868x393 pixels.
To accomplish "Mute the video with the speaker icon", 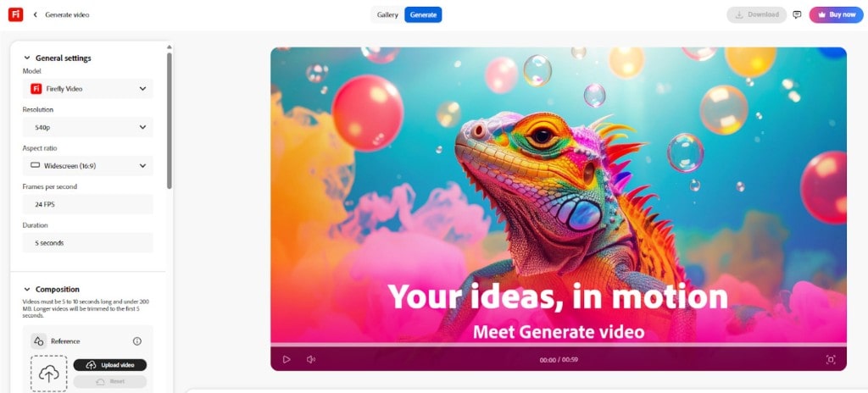I will pyautogui.click(x=311, y=360).
